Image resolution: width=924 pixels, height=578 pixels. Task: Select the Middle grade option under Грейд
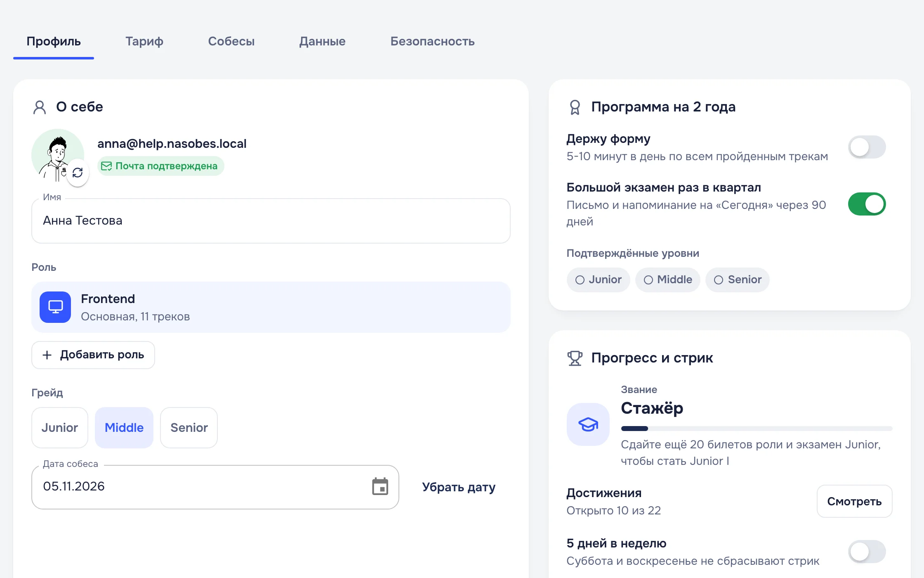[124, 428]
